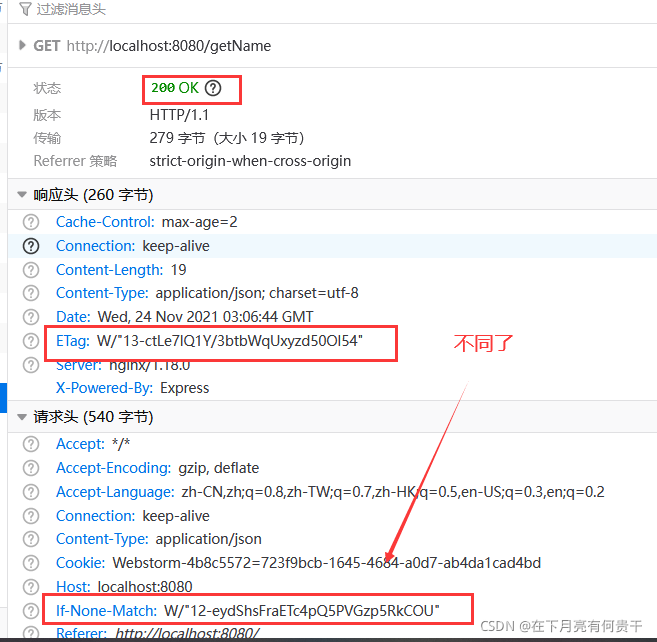The image size is (657, 642).
Task: Select the If-None-Match header name
Action: tap(106, 611)
